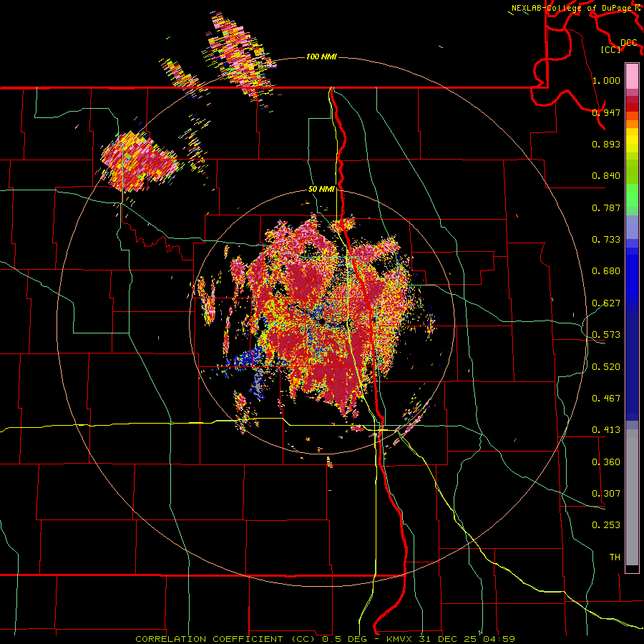Click the 0.307 legend value

606,494
